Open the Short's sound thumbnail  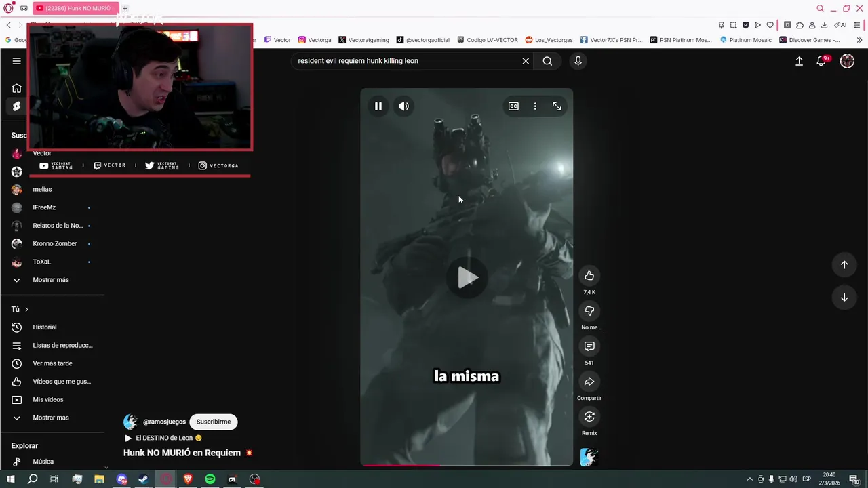589,457
